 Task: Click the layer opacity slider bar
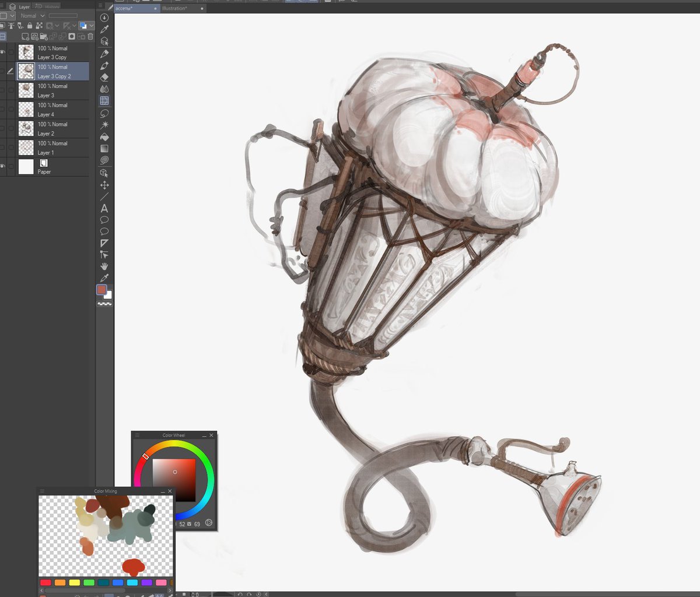(63, 16)
